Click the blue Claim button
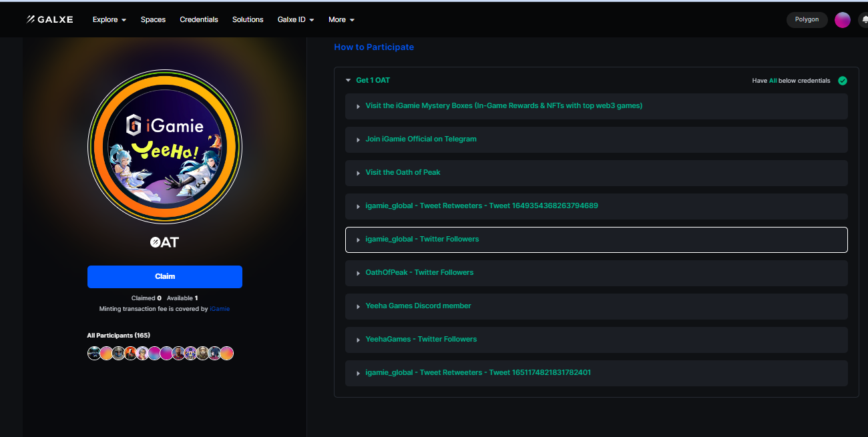 click(165, 276)
